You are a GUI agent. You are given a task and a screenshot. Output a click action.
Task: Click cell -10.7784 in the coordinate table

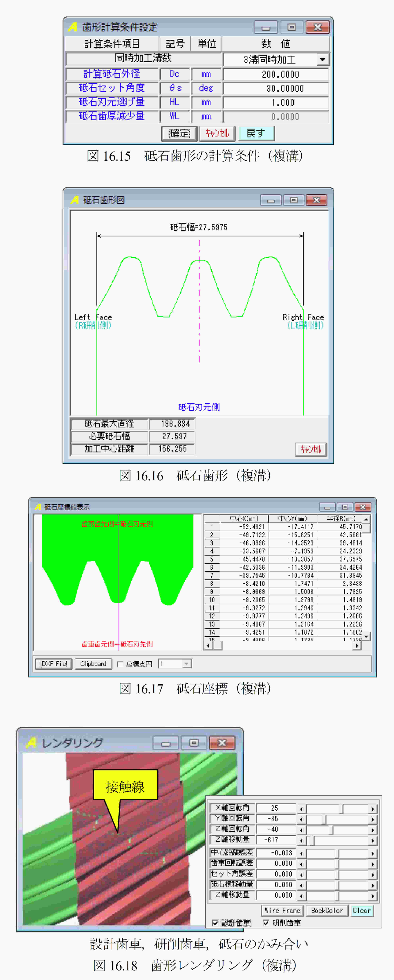[293, 576]
